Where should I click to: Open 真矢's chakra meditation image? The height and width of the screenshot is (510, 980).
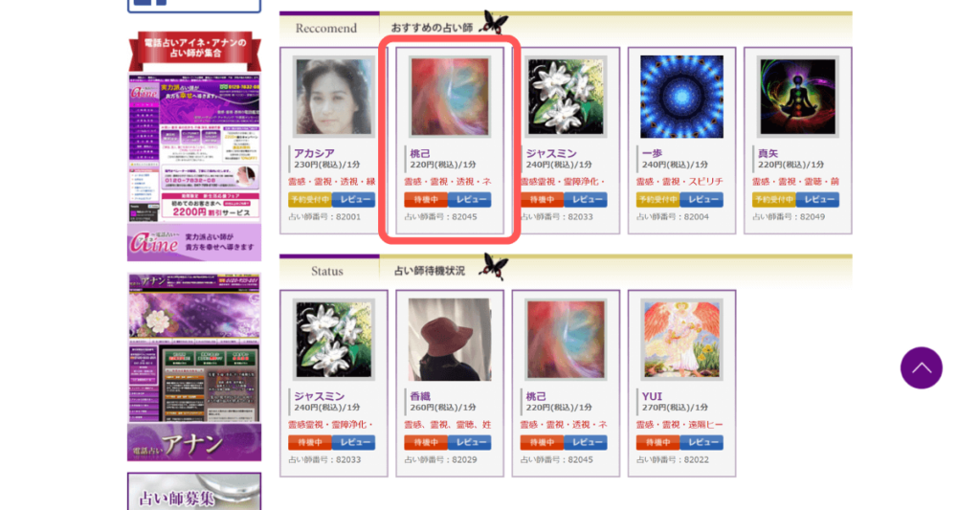[797, 97]
